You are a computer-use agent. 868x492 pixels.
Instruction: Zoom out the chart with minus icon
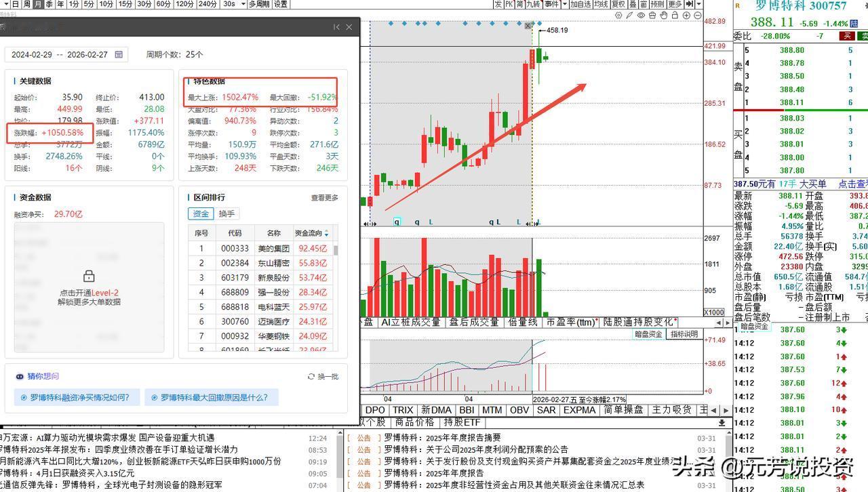coord(698,15)
